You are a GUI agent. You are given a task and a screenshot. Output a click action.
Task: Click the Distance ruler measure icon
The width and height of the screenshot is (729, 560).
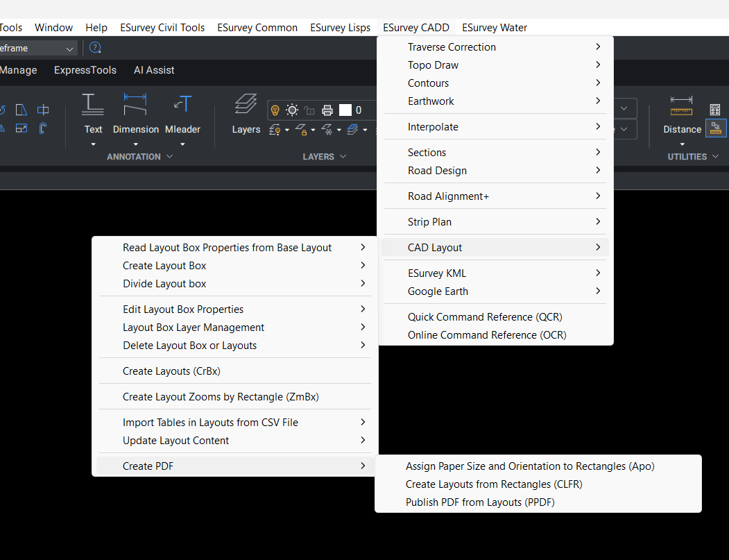(x=681, y=106)
